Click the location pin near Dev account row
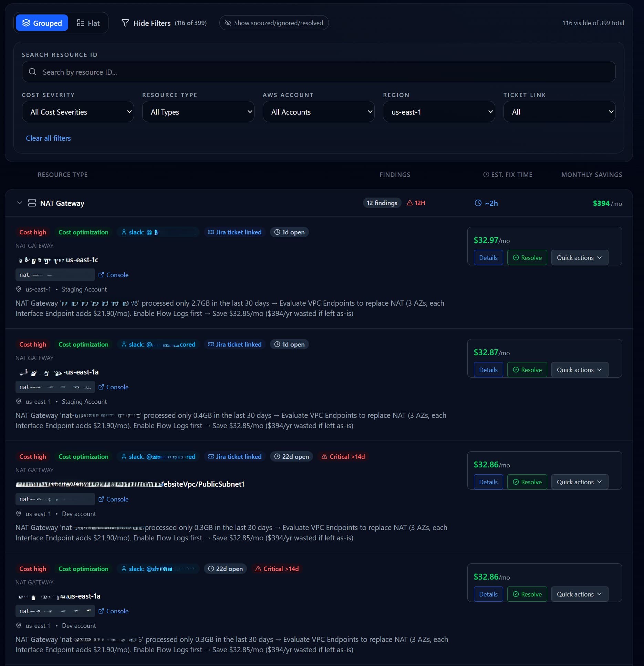The height and width of the screenshot is (666, 644). [x=18, y=514]
